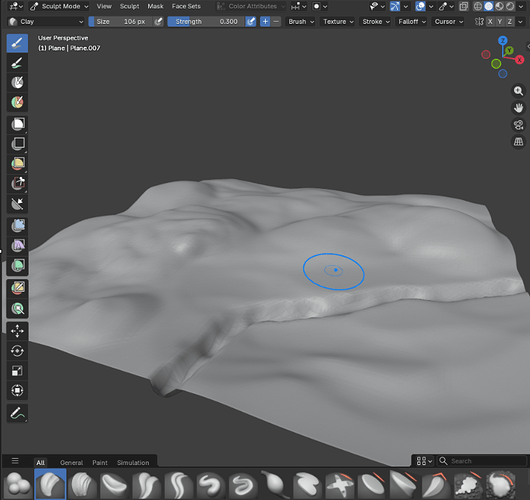Select the Move tool
530x500 pixels.
coord(17,331)
